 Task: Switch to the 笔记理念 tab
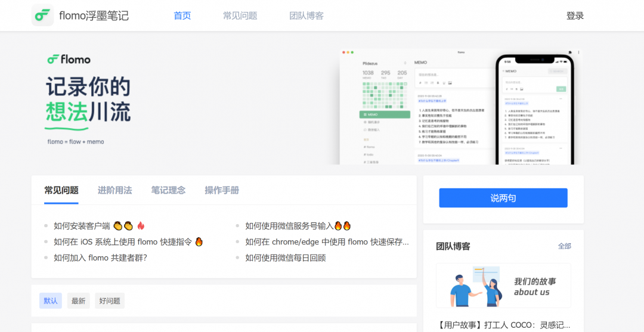click(168, 190)
